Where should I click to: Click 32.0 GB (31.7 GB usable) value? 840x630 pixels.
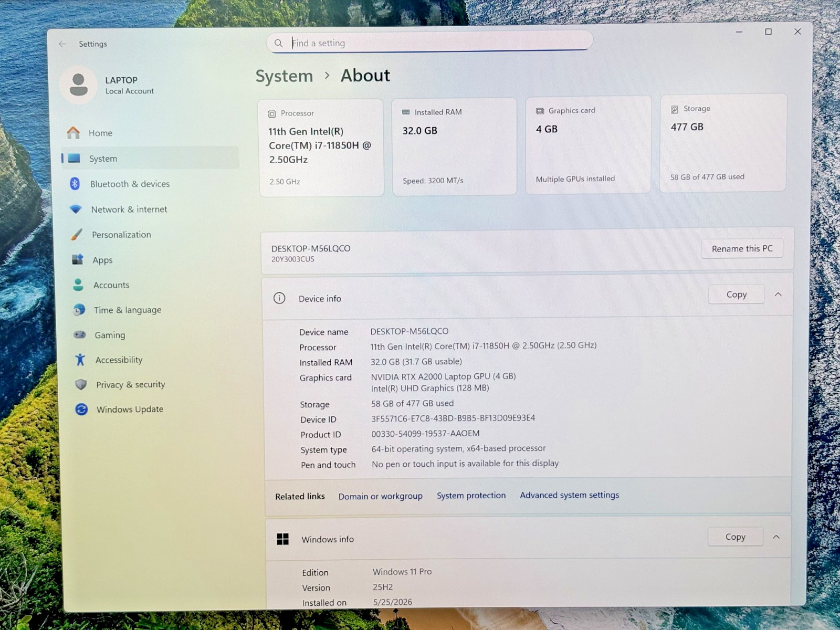(x=416, y=361)
